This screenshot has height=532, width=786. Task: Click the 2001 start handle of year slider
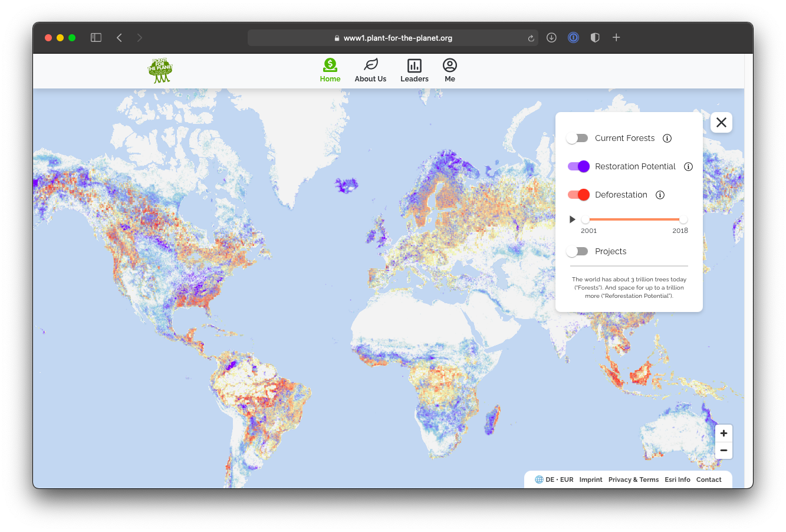coord(585,219)
